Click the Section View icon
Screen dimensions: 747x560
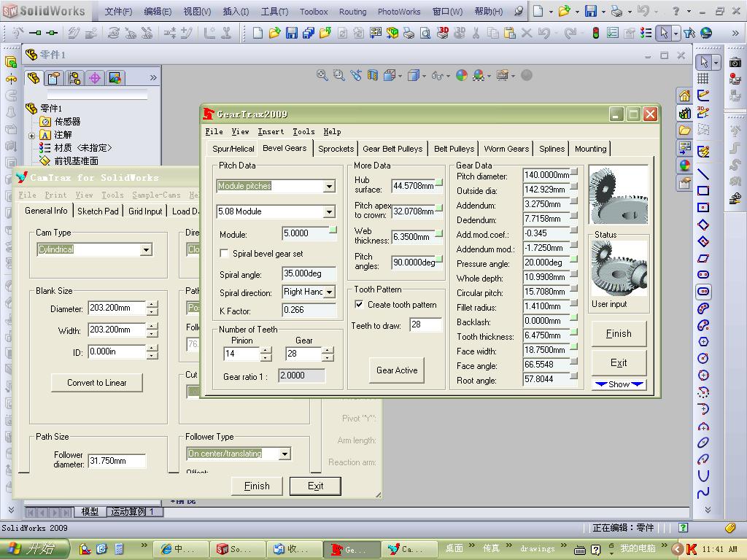[x=373, y=75]
